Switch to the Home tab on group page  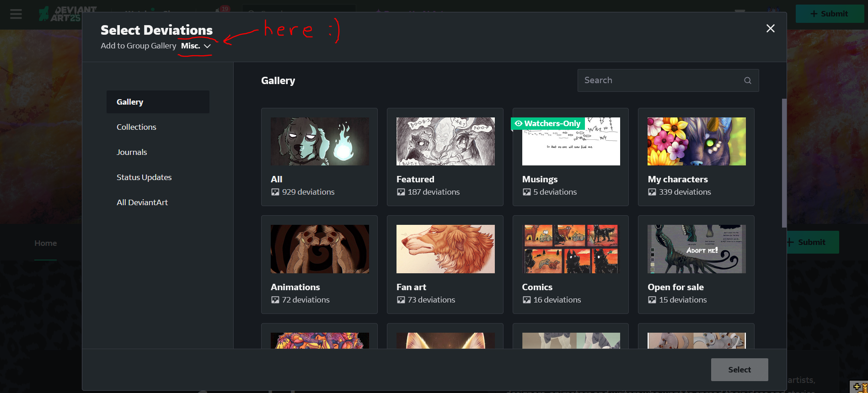coord(46,243)
